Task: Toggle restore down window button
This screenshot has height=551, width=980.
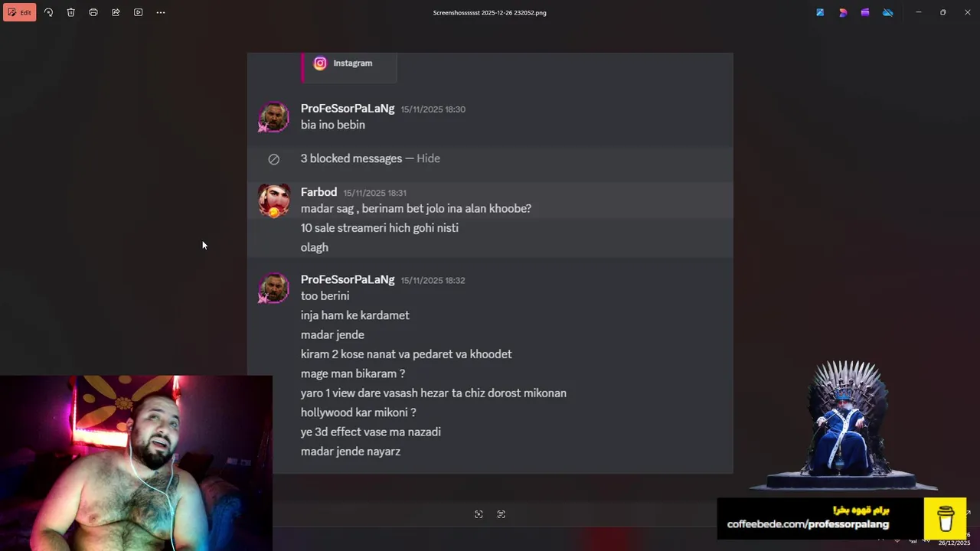Action: pos(942,12)
